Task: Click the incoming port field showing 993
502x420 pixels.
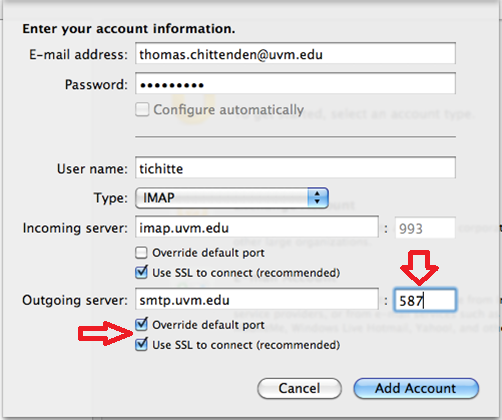Action: tap(425, 228)
